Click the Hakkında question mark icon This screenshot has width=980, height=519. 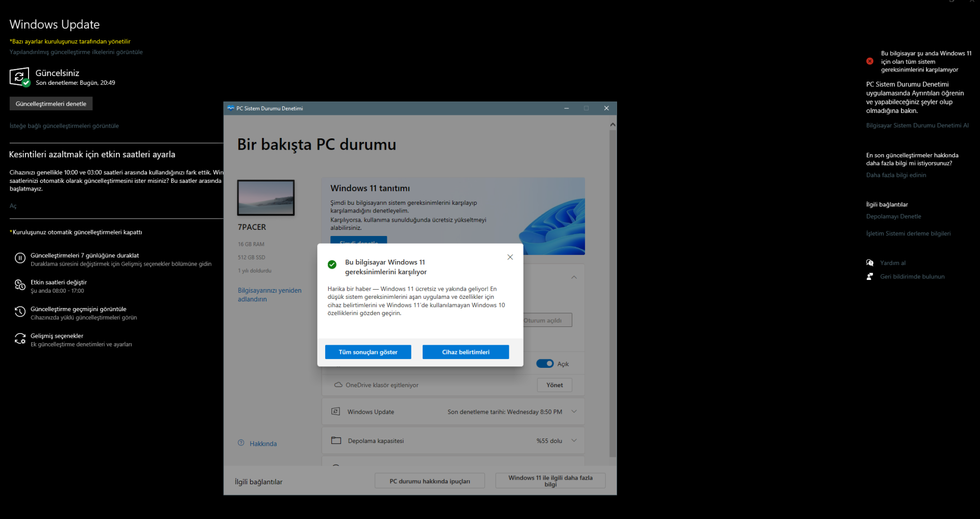[241, 443]
